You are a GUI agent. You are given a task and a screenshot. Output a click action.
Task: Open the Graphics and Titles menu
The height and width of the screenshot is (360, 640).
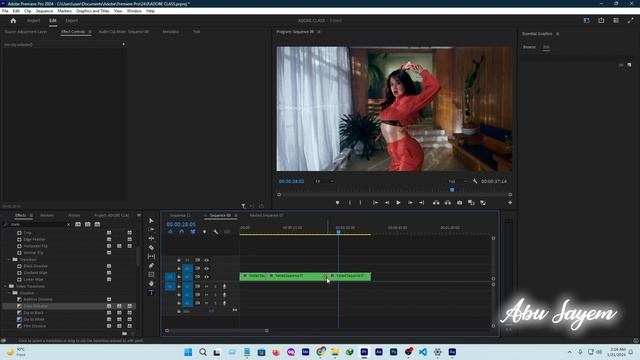click(x=93, y=11)
